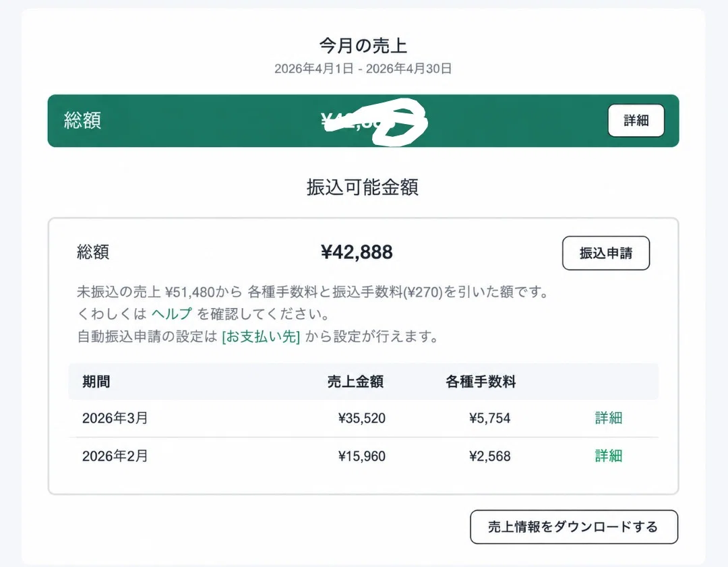
Task: Click the 2026年4月1日 - 4月30日 date range
Action: tap(363, 69)
